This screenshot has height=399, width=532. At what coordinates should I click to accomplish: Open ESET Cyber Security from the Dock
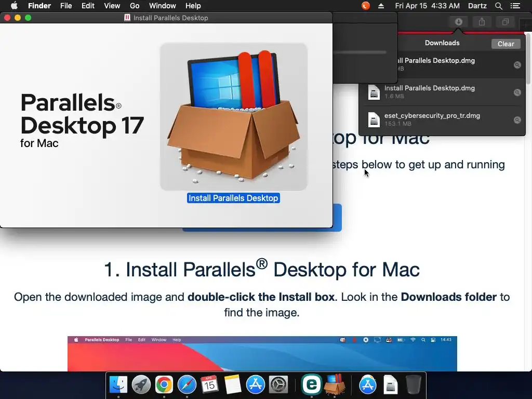pos(312,384)
